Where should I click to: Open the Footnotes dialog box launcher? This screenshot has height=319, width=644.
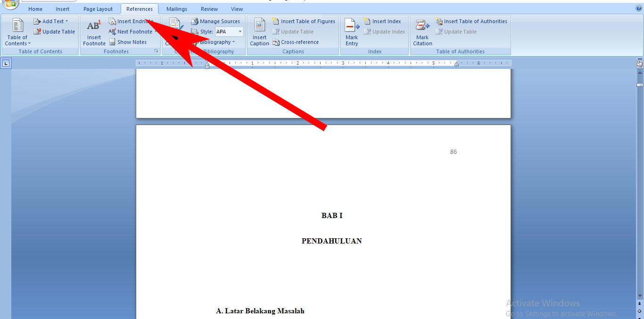pos(156,51)
